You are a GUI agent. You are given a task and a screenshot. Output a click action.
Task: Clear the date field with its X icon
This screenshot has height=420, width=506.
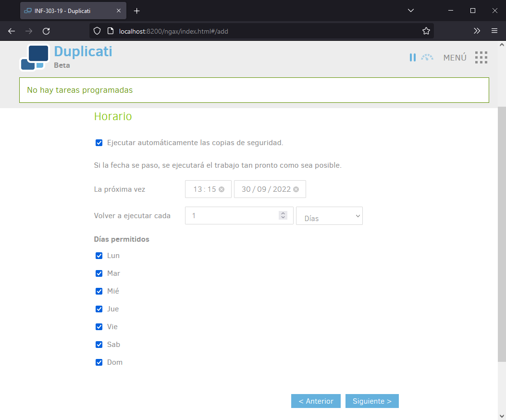[296, 189]
